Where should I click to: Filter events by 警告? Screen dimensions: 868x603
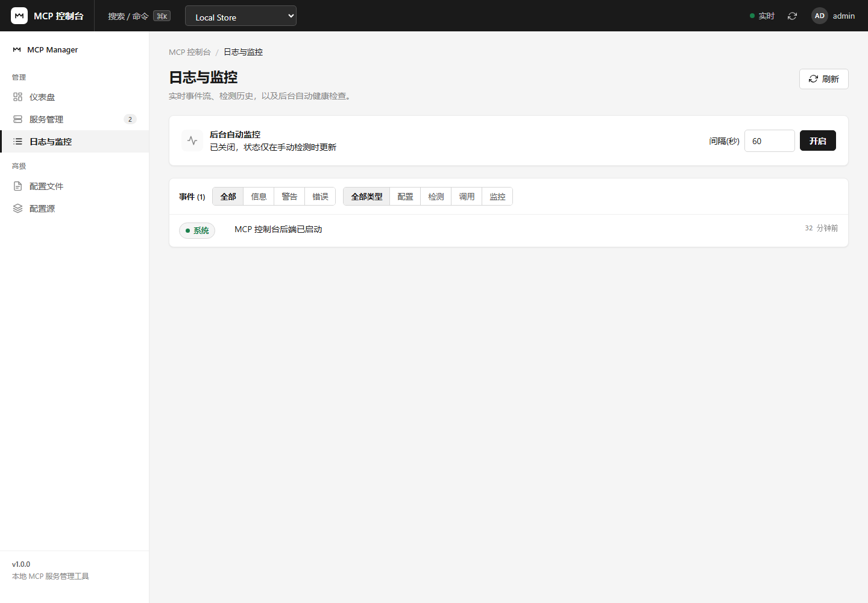pos(289,197)
